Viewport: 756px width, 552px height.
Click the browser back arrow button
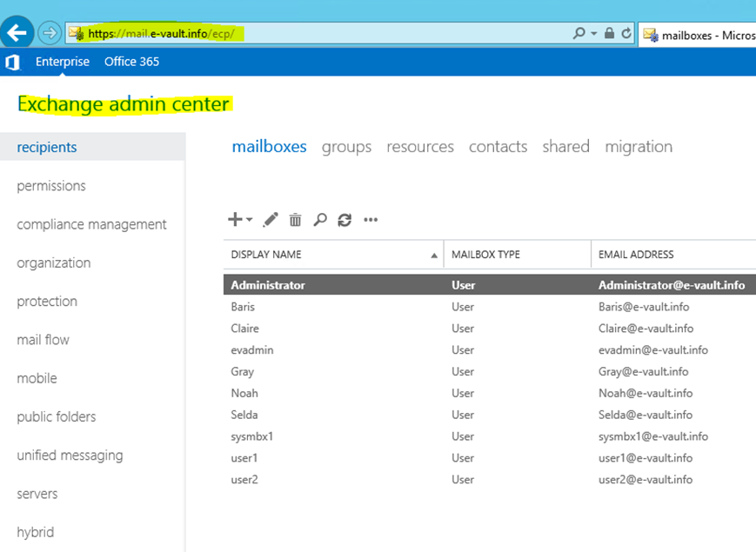(x=17, y=33)
